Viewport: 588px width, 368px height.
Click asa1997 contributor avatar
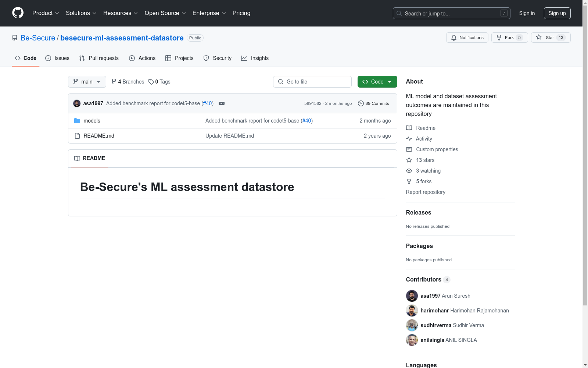coord(412,296)
